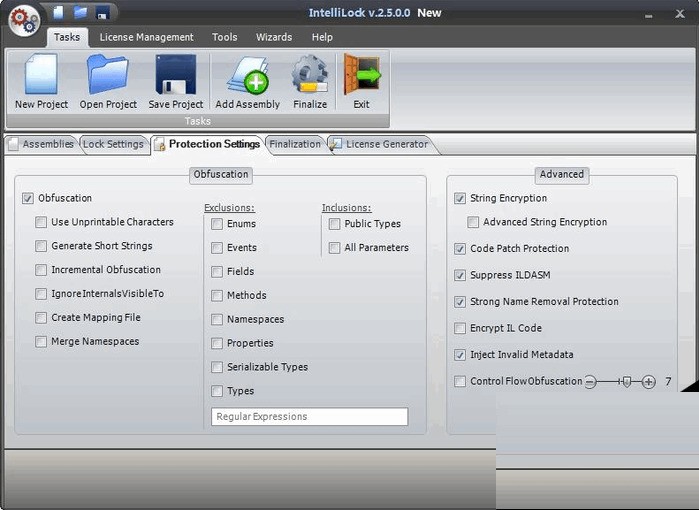Open the Help menu
This screenshot has width=699, height=510.
[322, 37]
